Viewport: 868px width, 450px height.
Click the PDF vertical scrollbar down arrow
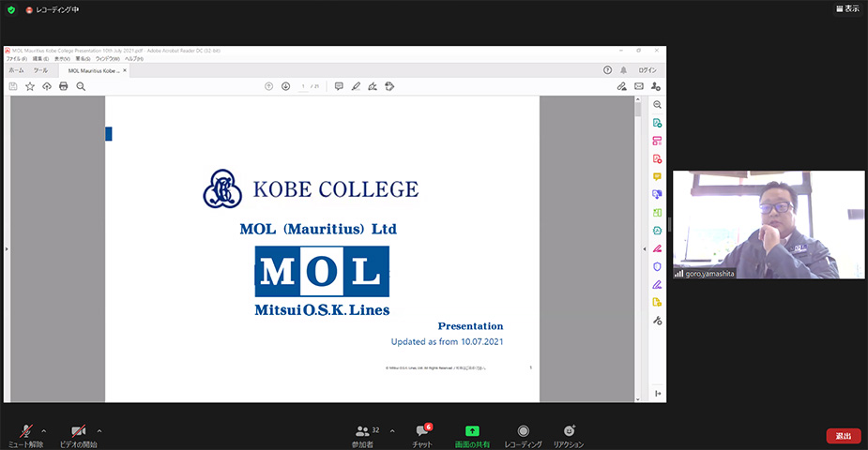tap(638, 399)
